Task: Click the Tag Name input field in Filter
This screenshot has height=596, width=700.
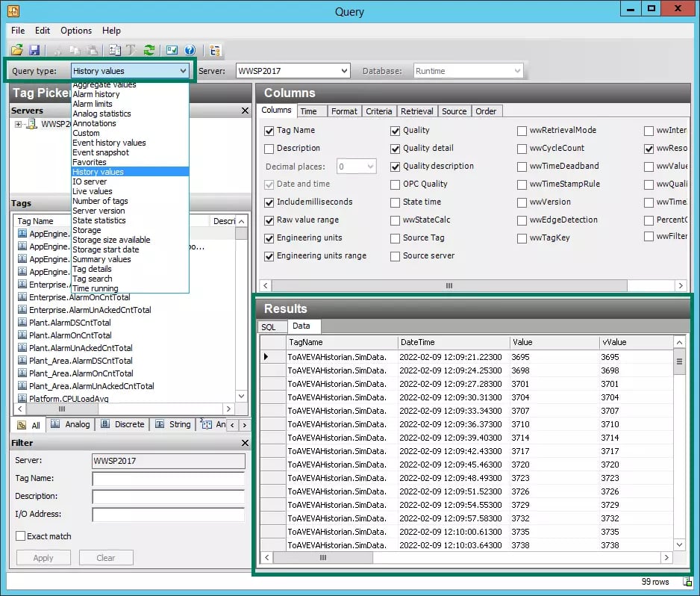Action: click(x=168, y=478)
